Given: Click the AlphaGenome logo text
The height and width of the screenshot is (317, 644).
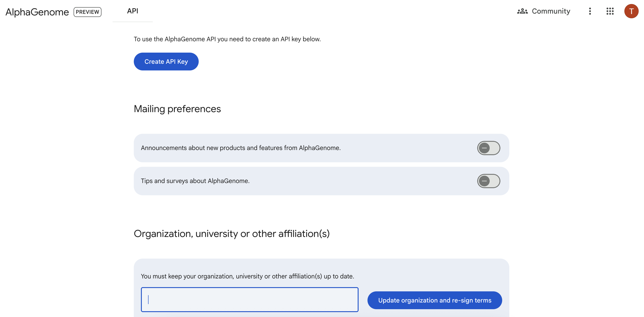Looking at the screenshot, I should click(x=37, y=12).
